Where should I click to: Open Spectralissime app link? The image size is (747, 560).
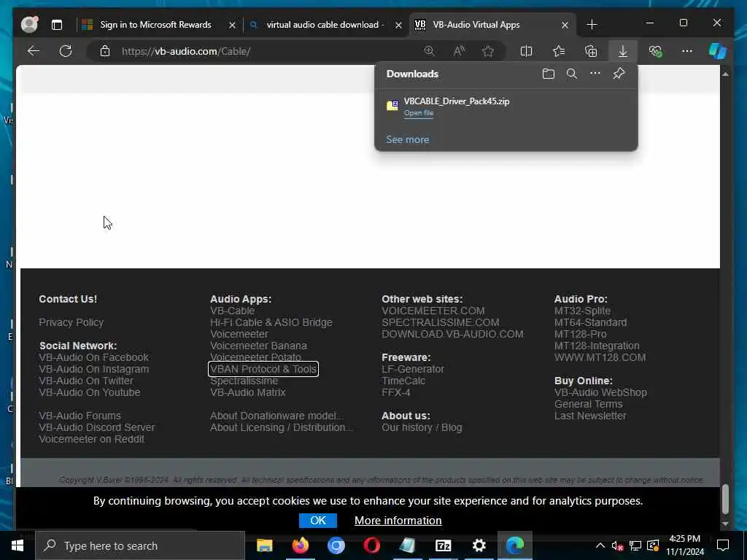244,381
